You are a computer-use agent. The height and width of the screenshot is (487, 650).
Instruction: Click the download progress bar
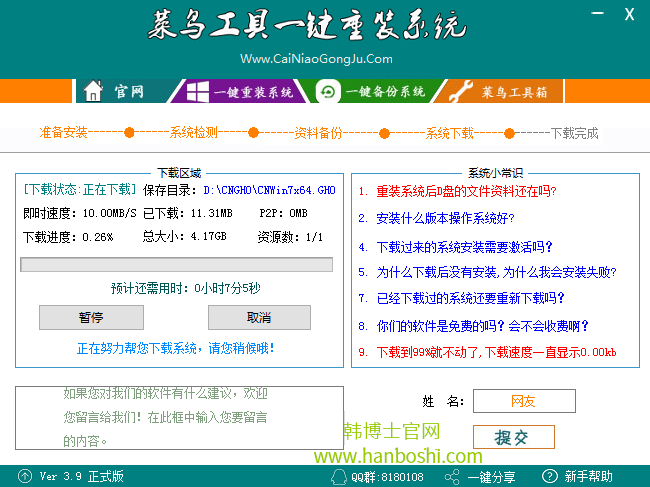(177, 264)
